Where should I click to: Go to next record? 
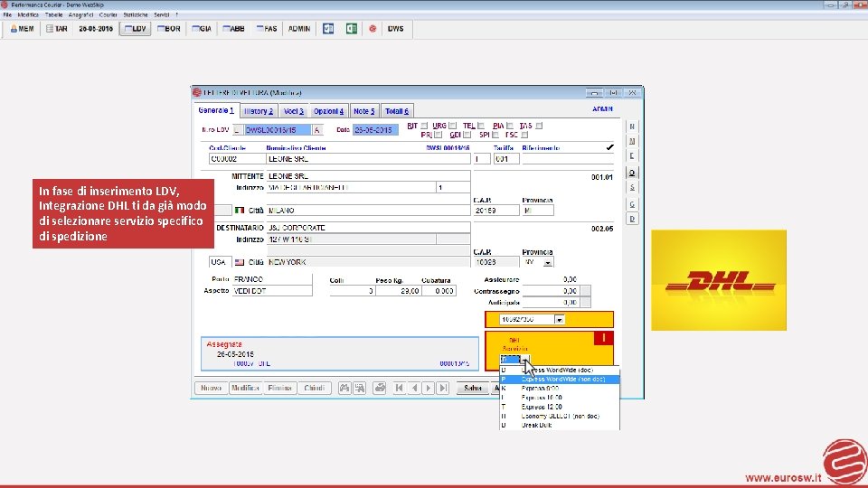(x=429, y=389)
